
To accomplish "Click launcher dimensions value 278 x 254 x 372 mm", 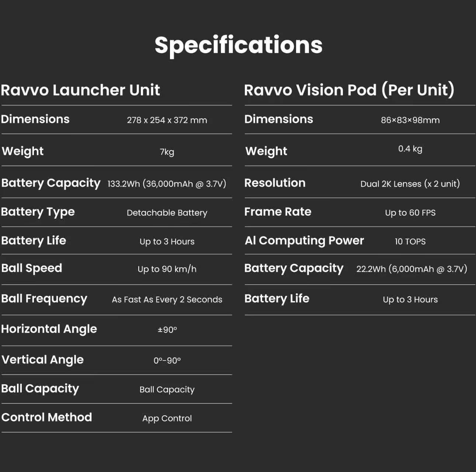I will 167,120.
